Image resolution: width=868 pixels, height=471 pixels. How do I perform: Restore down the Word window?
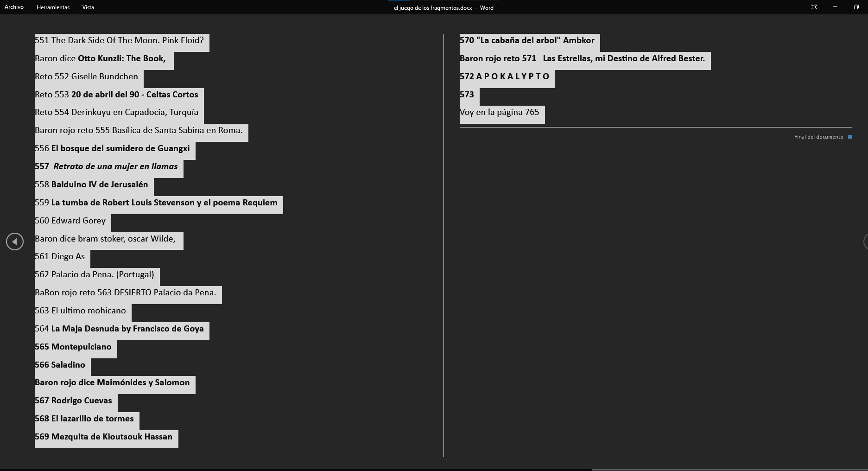tap(856, 7)
